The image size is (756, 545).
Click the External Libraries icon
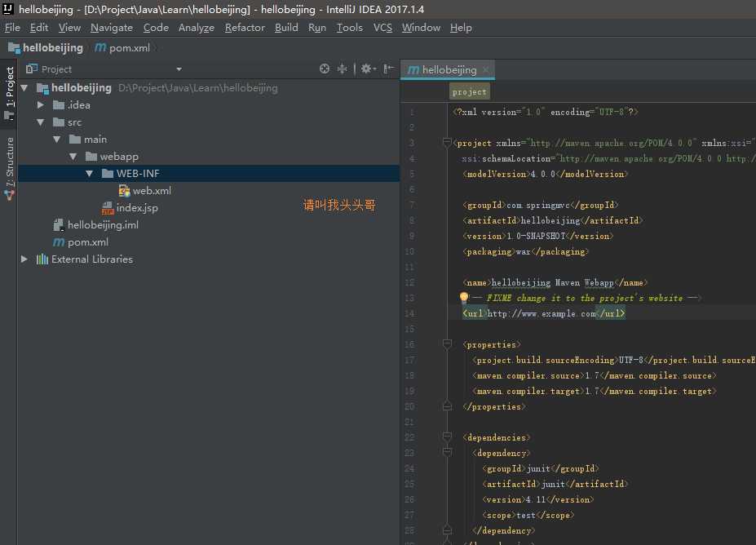(x=42, y=259)
